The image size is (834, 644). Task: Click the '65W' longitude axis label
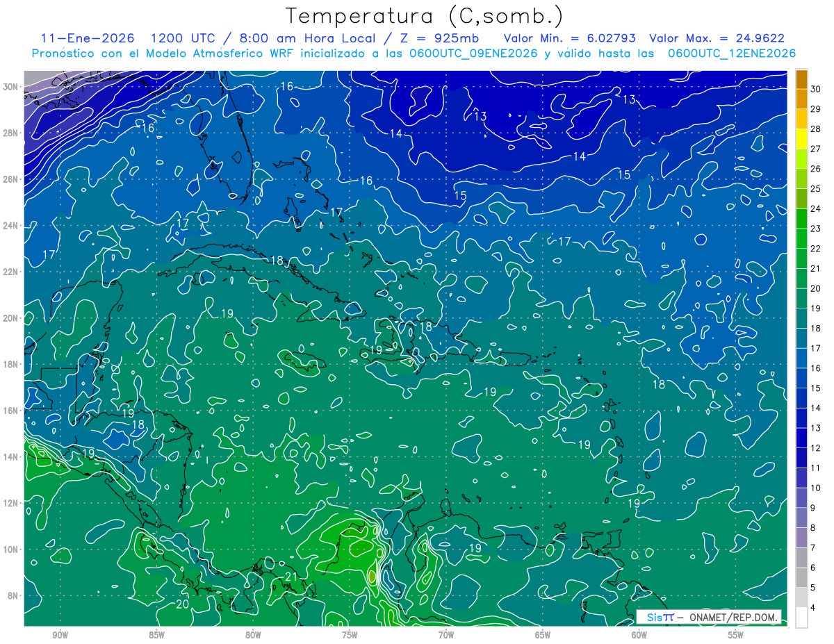tap(543, 635)
